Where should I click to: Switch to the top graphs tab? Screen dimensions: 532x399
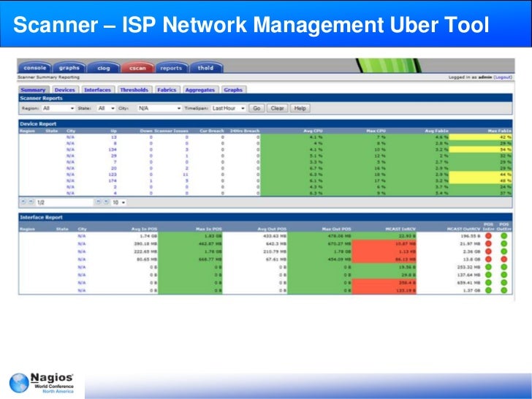tap(69, 67)
